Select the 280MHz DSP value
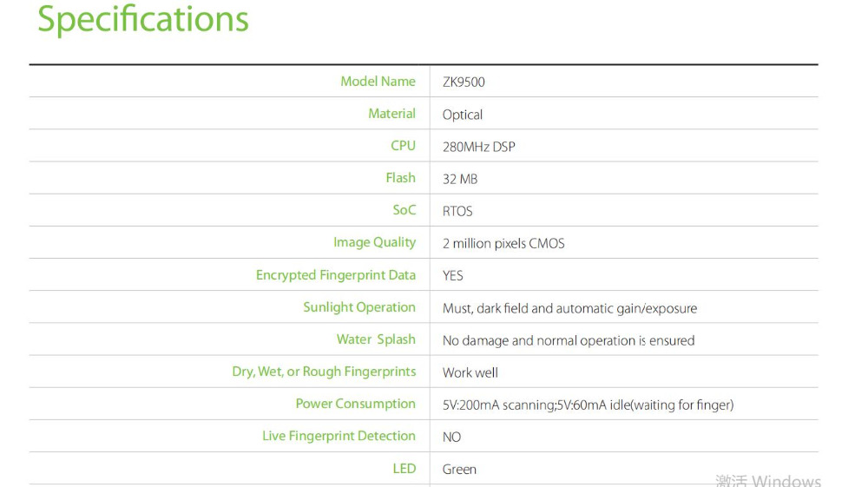Image resolution: width=868 pixels, height=487 pixels. pyautogui.click(x=478, y=147)
